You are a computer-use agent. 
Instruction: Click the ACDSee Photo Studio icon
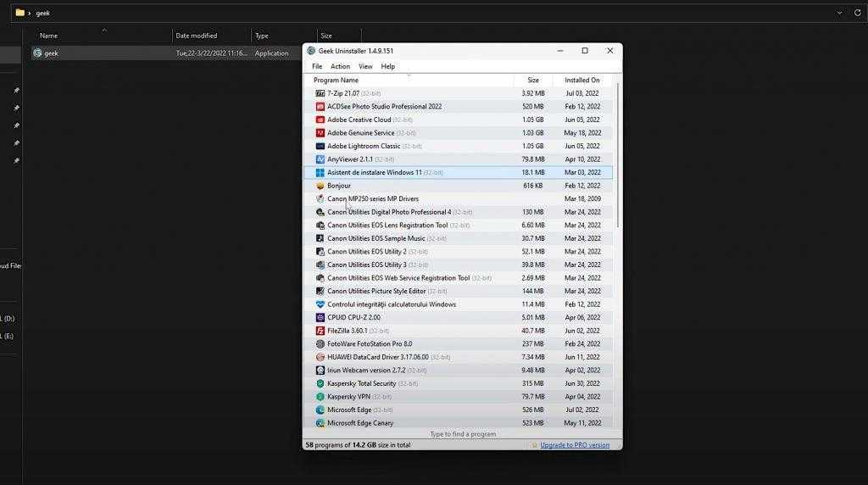(x=320, y=107)
